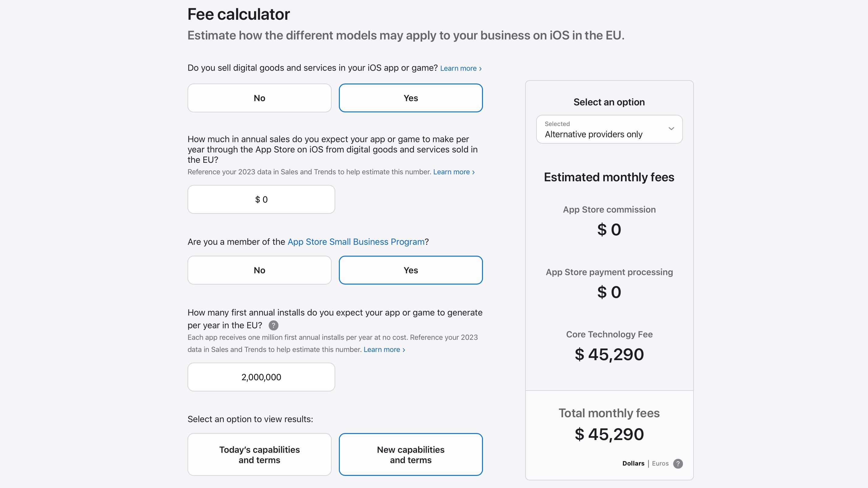Screen dimensions: 868x488
Task: Open Learn more link for Sales and Trends
Action: (453, 172)
